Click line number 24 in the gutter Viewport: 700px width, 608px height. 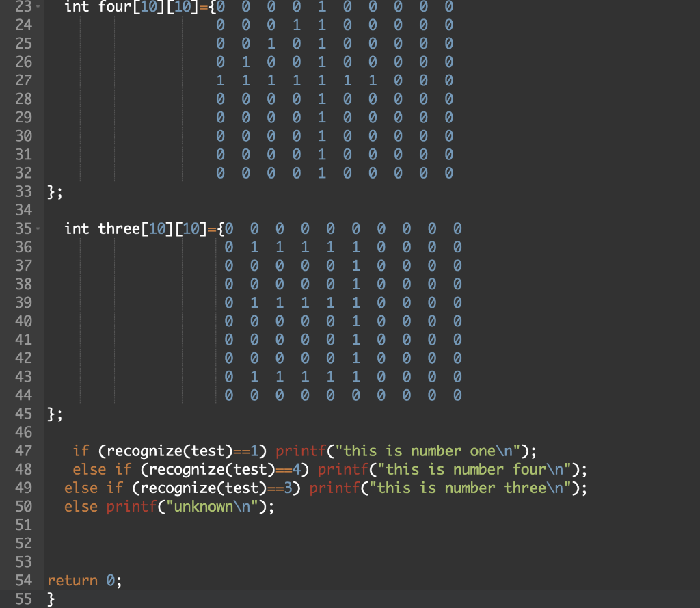coord(24,25)
